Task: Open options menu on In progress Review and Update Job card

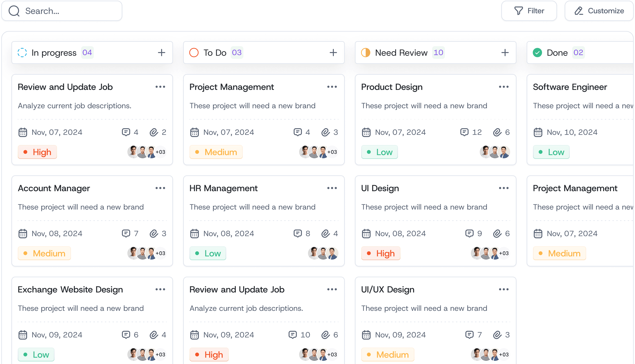Action: click(160, 87)
